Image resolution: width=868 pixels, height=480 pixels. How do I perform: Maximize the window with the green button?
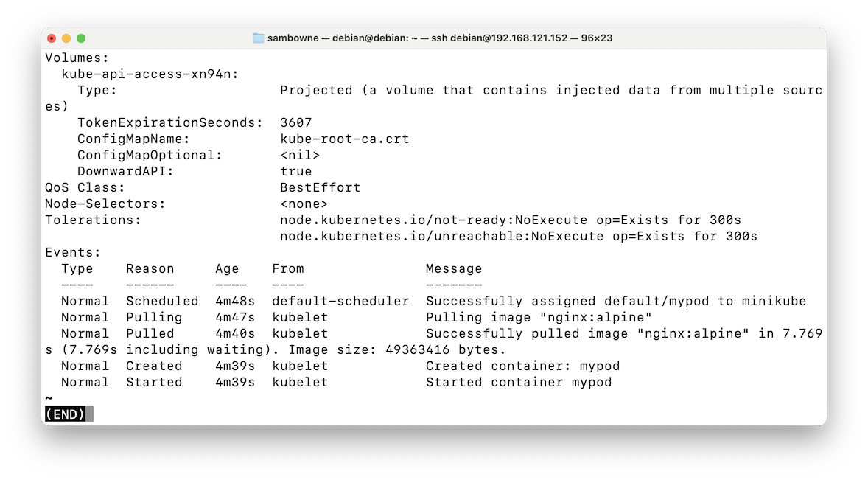(x=81, y=38)
